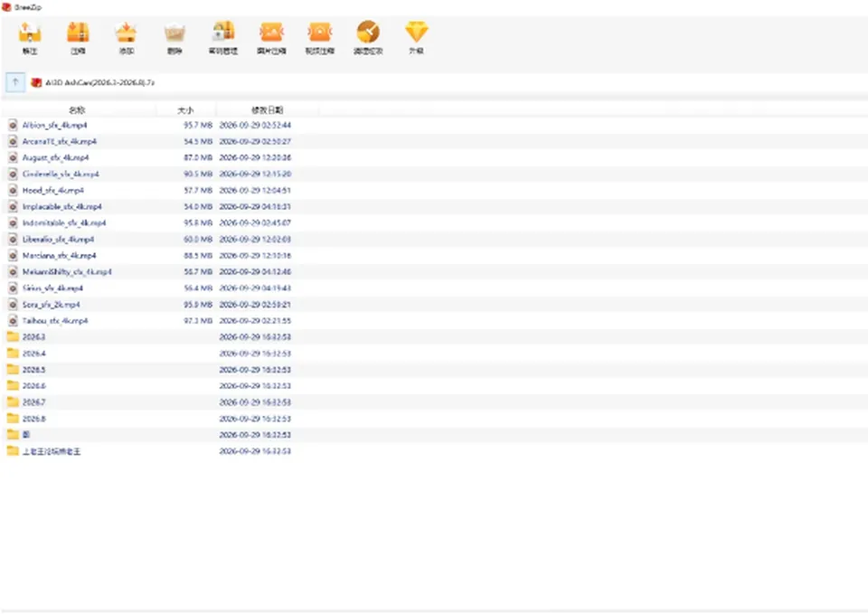Go up one level with arrow button
The width and height of the screenshot is (868, 614).
pos(15,82)
